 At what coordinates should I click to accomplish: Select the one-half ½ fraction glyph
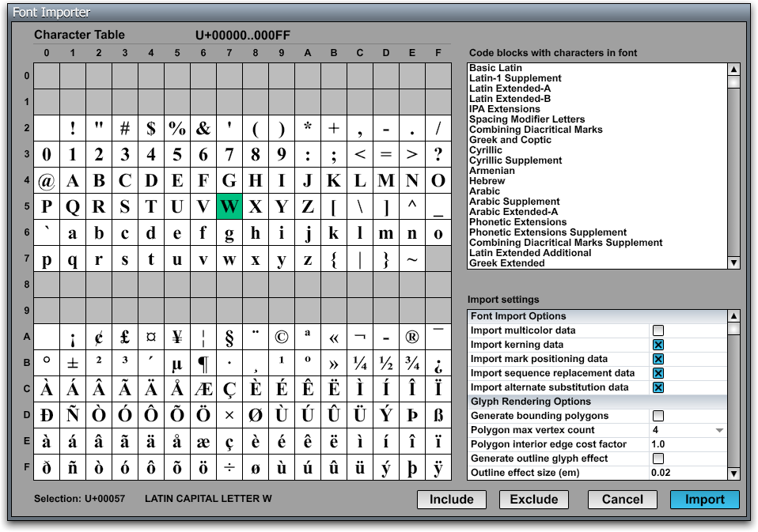tap(386, 363)
